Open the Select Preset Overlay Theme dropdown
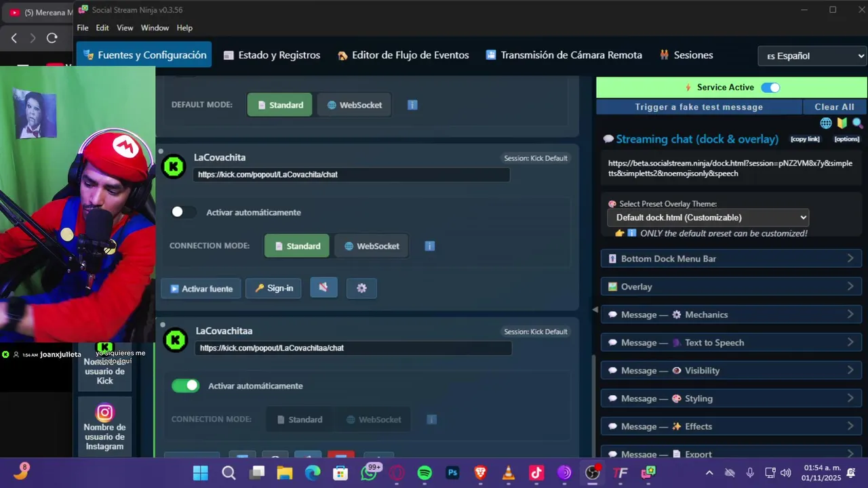868x488 pixels. (x=708, y=218)
